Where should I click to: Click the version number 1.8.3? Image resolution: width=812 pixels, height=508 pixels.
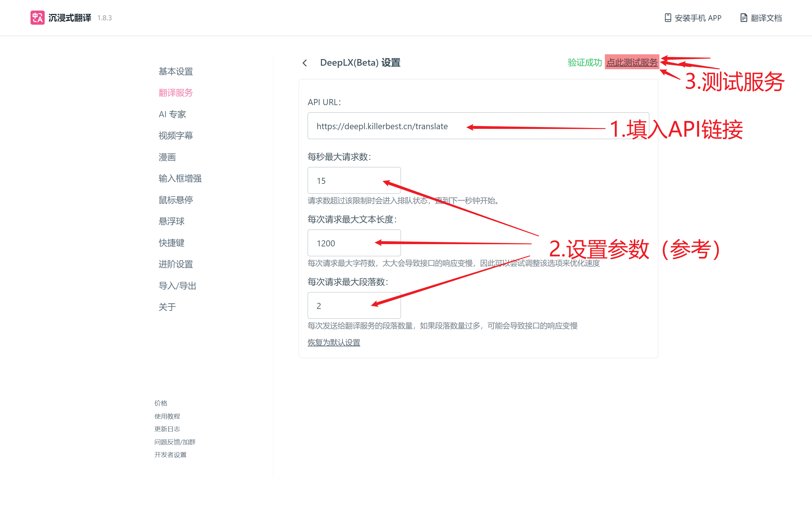click(104, 18)
